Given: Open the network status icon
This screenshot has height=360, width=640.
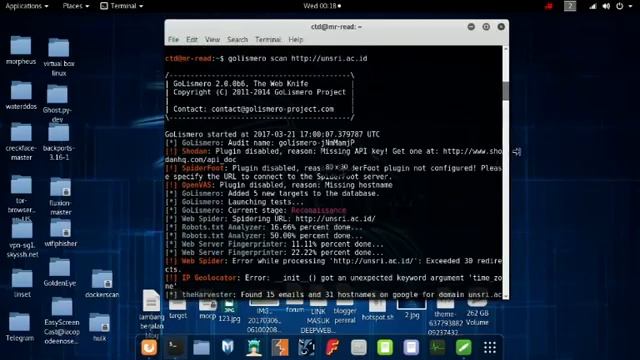Looking at the screenshot, I should [593, 6].
